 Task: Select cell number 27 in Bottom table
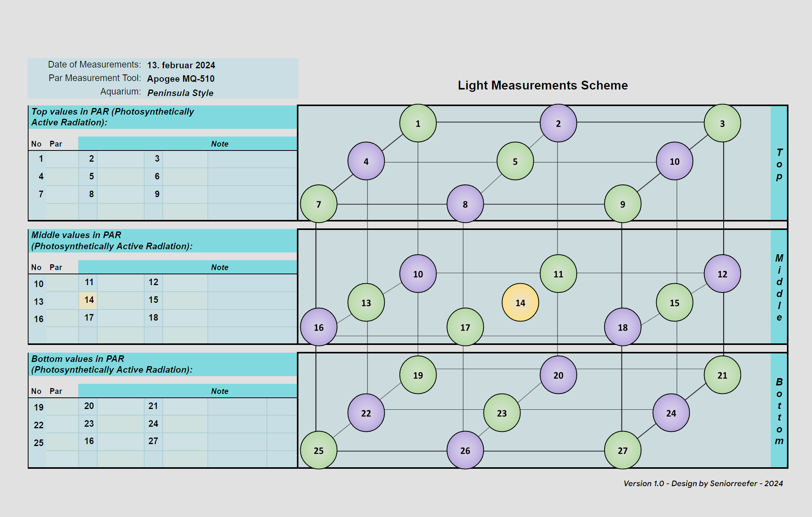tap(153, 441)
